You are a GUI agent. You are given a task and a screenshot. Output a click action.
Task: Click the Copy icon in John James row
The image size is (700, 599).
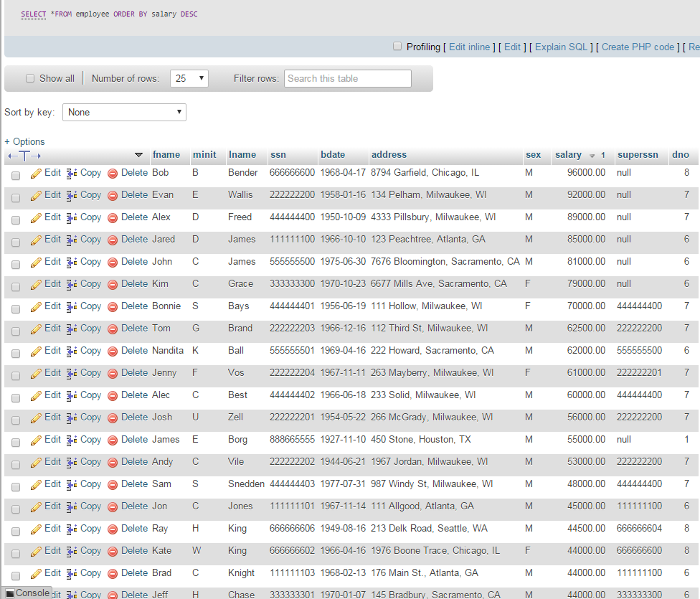(72, 263)
